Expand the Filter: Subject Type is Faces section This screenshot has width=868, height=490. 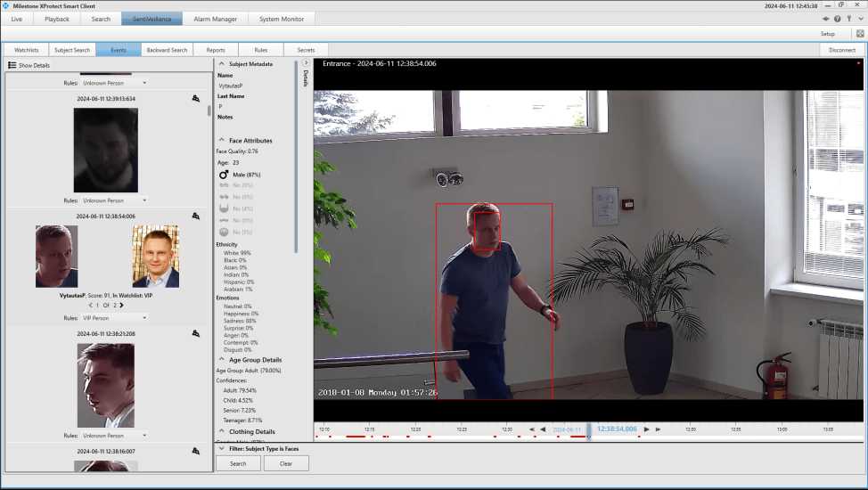coord(221,448)
